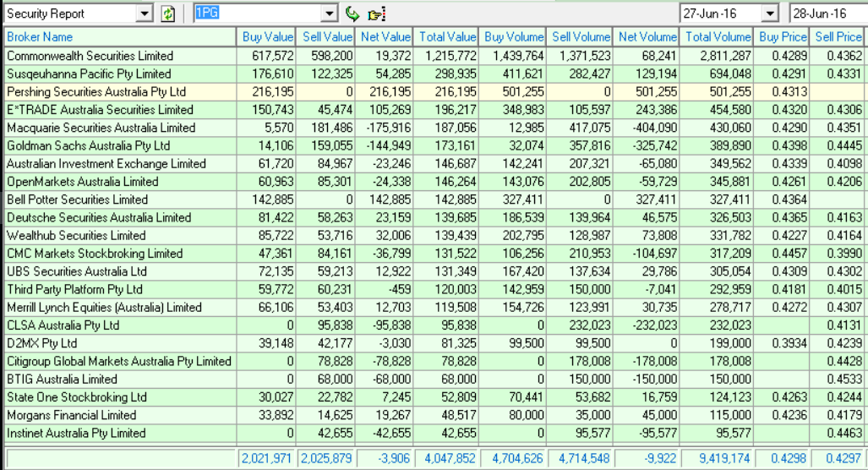Sort by Total Volume column header
Screen dimensions: 868x470
tap(717, 37)
